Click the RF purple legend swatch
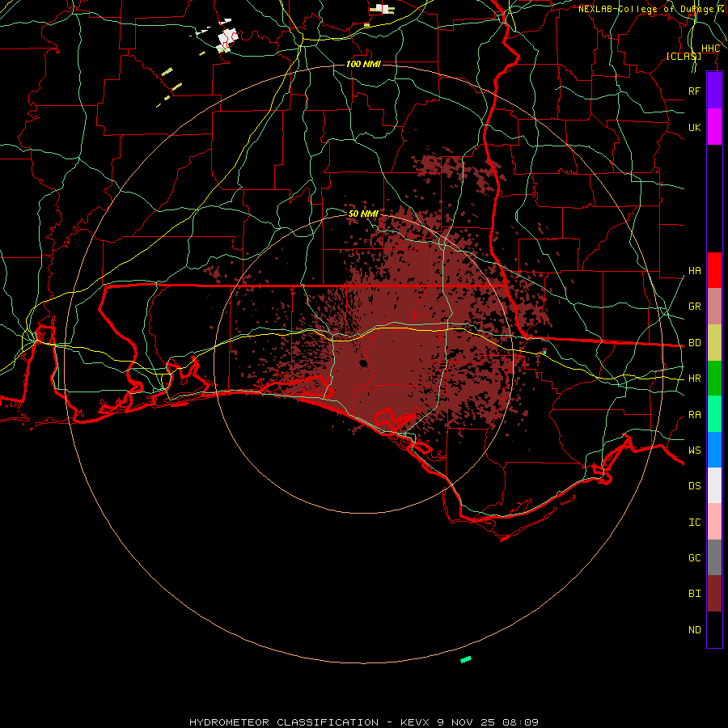This screenshot has width=728, height=728. [x=714, y=91]
